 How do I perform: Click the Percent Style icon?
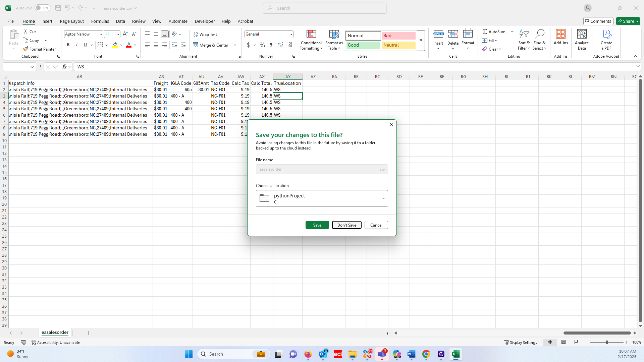coord(262,45)
